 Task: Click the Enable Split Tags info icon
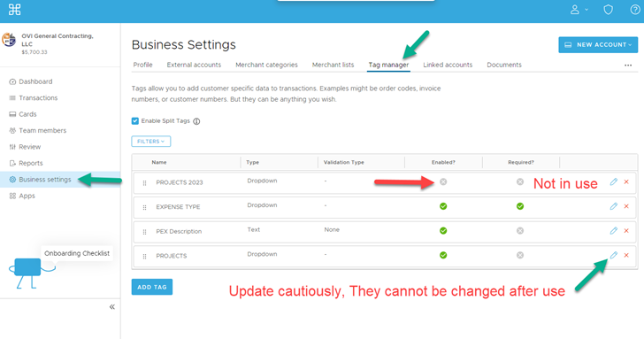click(196, 121)
